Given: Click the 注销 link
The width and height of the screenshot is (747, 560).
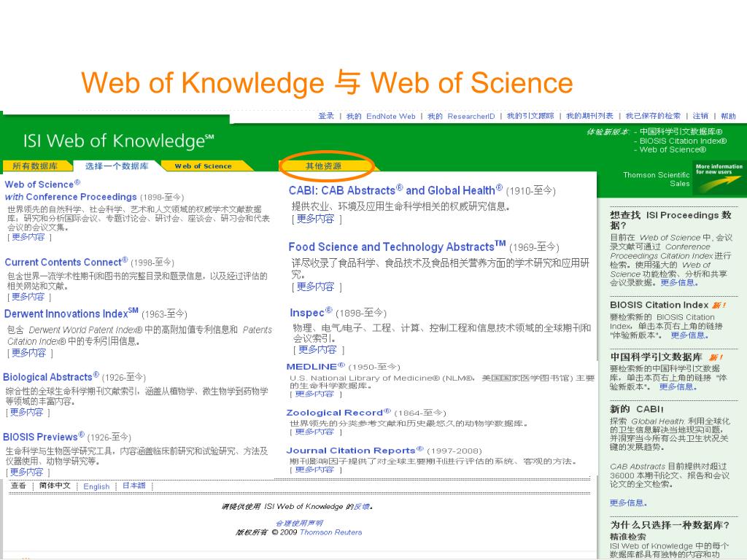Looking at the screenshot, I should point(700,116).
